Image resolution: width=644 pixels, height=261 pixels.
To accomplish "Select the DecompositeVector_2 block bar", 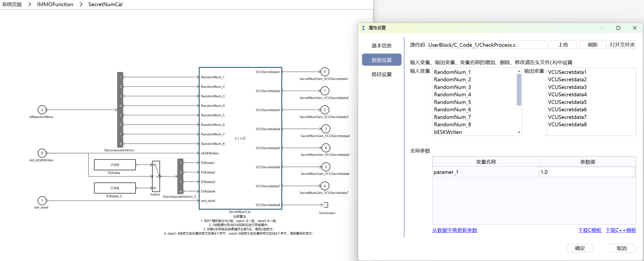I will coord(180,177).
